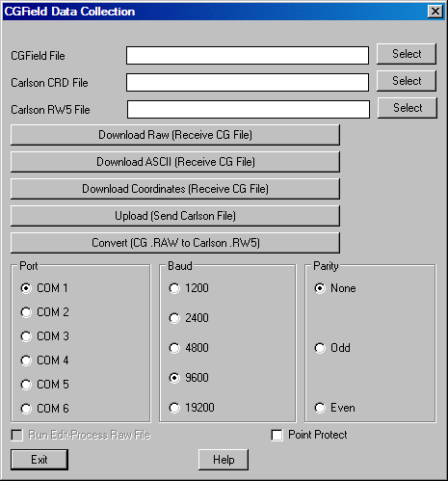Click into the CGField File text field
This screenshot has height=481, width=448.
248,55
